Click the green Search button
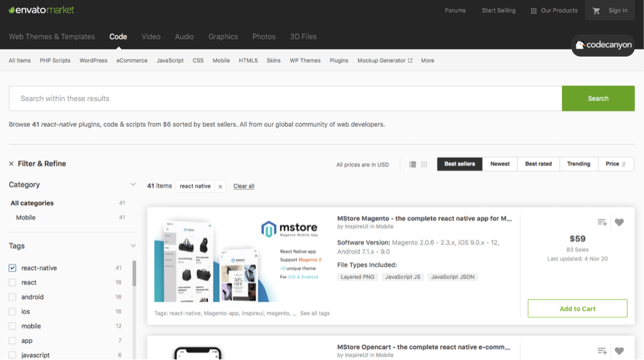Screen dimensions: 644x360 [598, 98]
